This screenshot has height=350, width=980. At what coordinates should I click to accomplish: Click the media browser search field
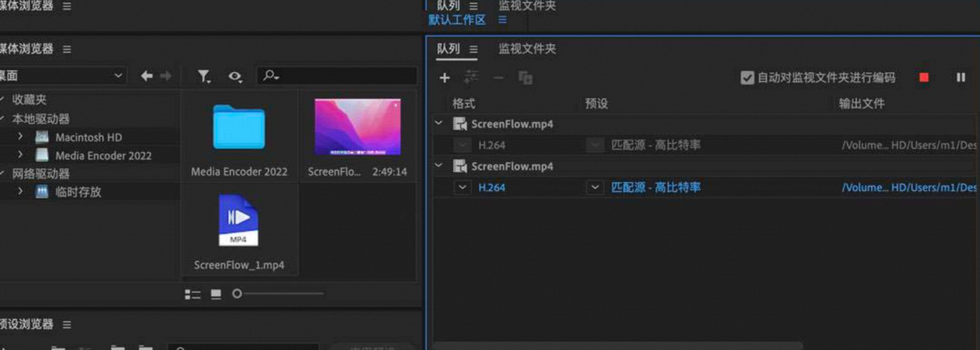click(x=337, y=76)
